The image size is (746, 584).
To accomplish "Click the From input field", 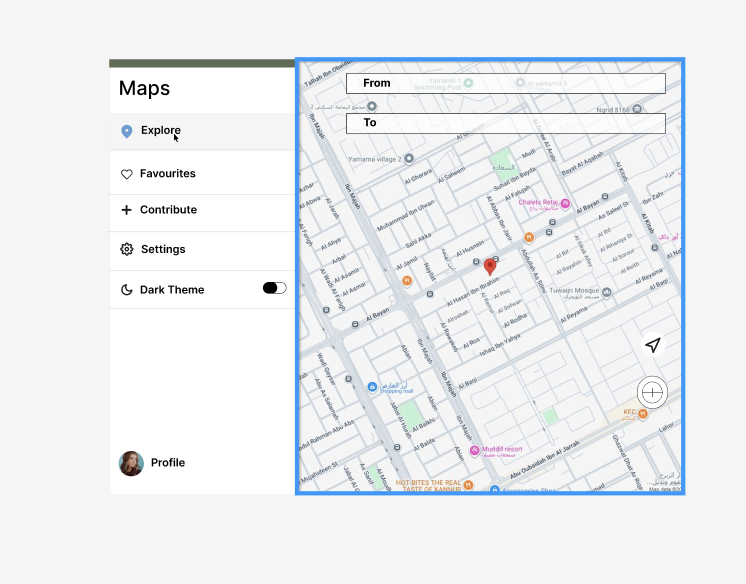I will [506, 83].
